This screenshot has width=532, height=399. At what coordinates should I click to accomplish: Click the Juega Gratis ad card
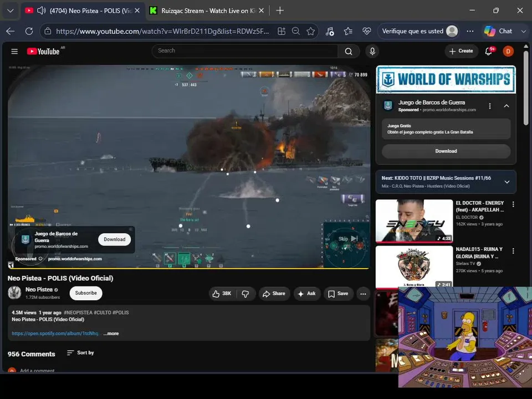pyautogui.click(x=446, y=129)
